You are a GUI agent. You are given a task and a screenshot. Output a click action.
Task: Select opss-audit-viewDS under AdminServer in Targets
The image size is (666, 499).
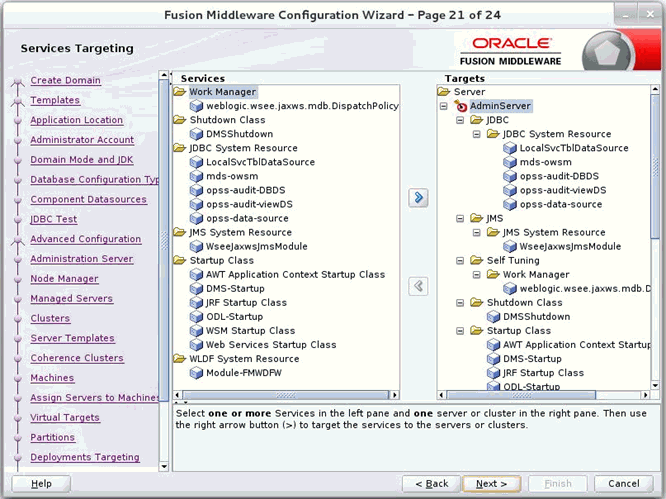click(563, 190)
